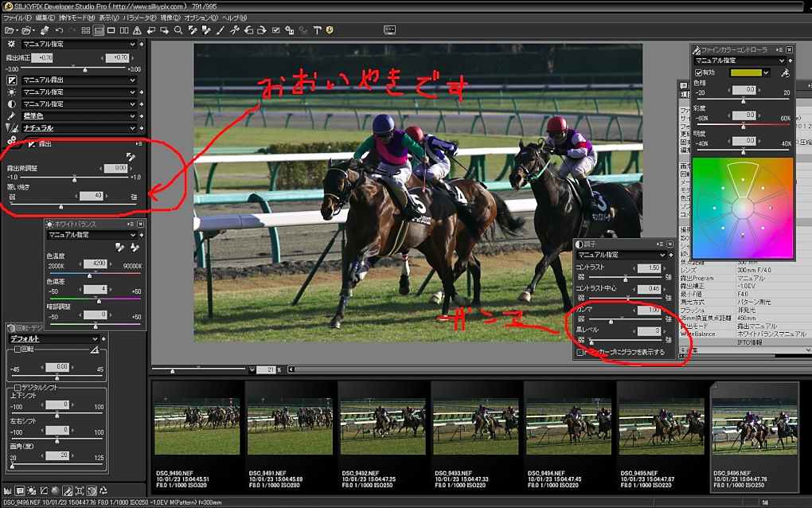This screenshot has height=508, width=812.
Task: Select thumbnail DSC_9490.NEF
Action: pyautogui.click(x=197, y=436)
